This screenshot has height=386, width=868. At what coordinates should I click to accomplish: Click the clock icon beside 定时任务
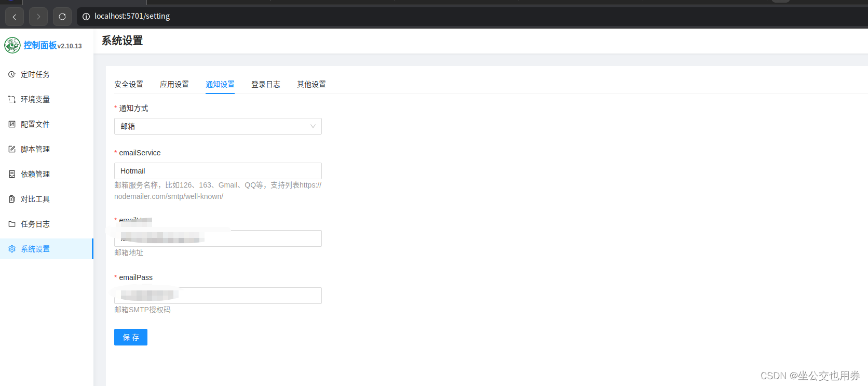coord(12,74)
